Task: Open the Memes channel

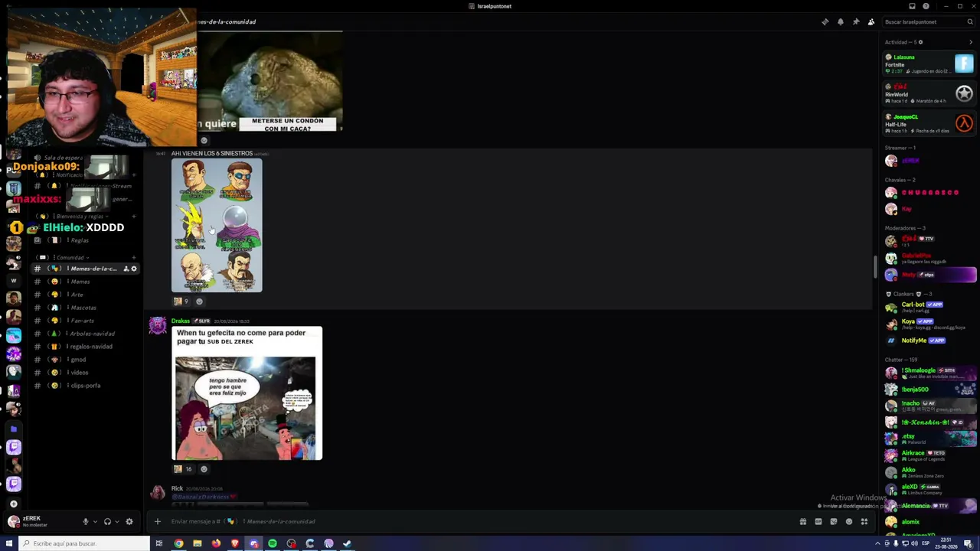Action: [x=86, y=282]
